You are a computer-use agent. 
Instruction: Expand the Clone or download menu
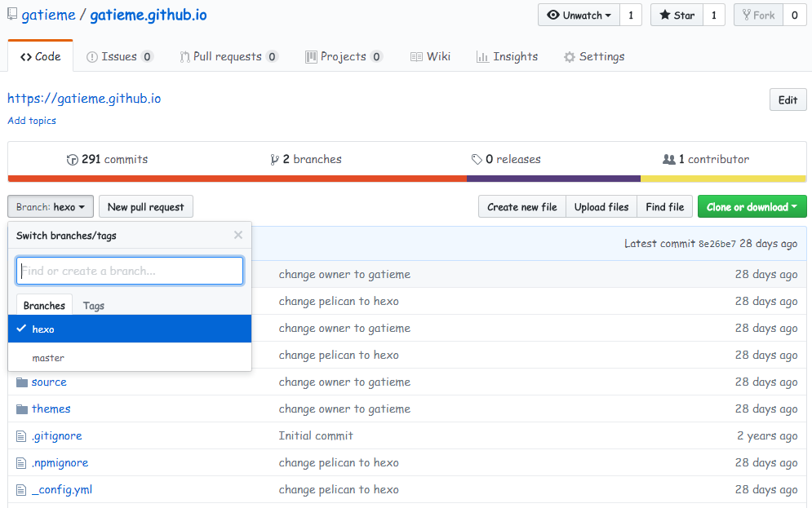pyautogui.click(x=752, y=207)
